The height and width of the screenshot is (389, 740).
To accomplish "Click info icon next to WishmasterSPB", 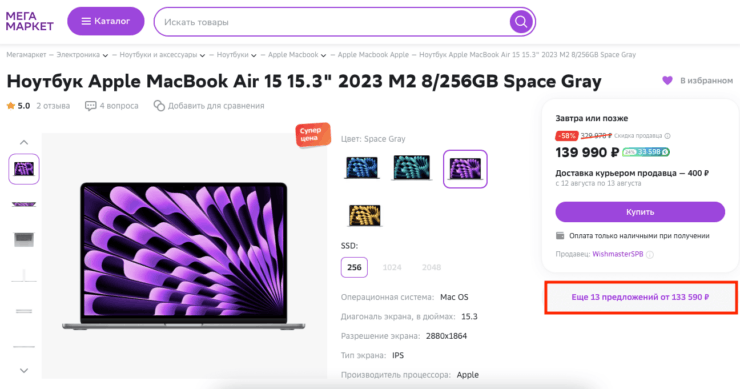I will [x=650, y=255].
